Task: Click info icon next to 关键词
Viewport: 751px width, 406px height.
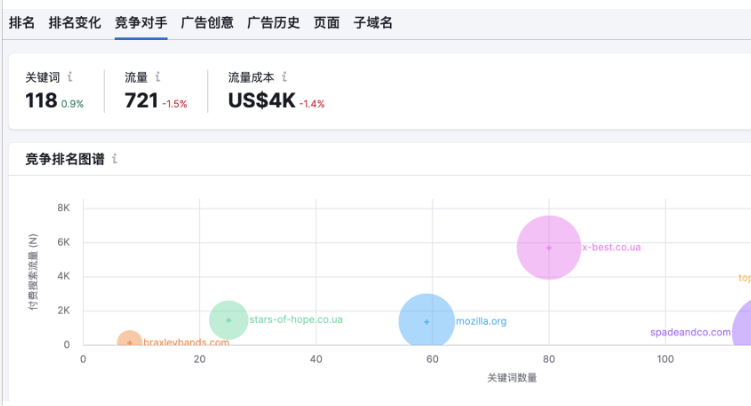Action: [x=70, y=77]
